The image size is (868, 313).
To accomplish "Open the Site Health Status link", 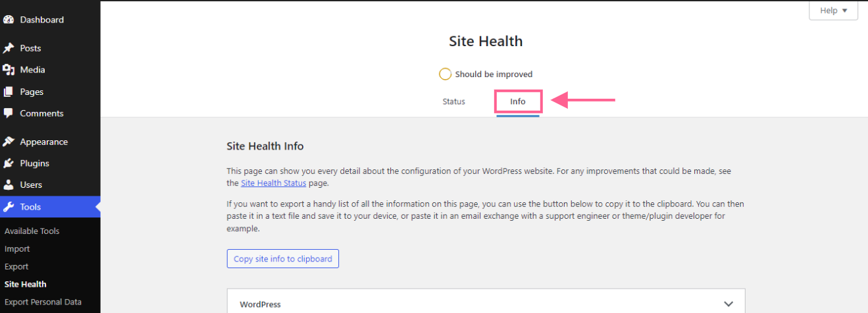I will (x=273, y=183).
